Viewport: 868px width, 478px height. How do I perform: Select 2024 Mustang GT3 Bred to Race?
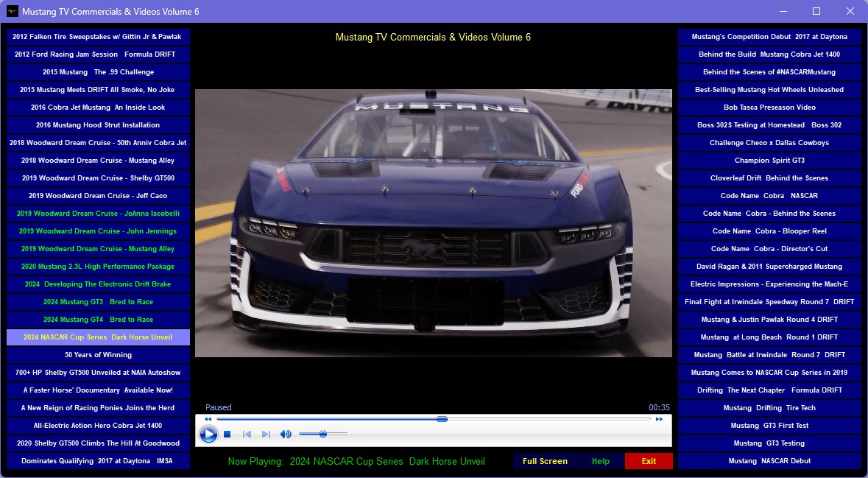point(98,302)
